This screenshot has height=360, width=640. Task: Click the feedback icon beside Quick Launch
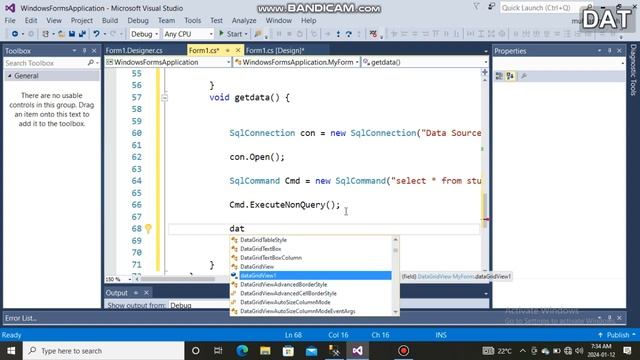point(491,7)
